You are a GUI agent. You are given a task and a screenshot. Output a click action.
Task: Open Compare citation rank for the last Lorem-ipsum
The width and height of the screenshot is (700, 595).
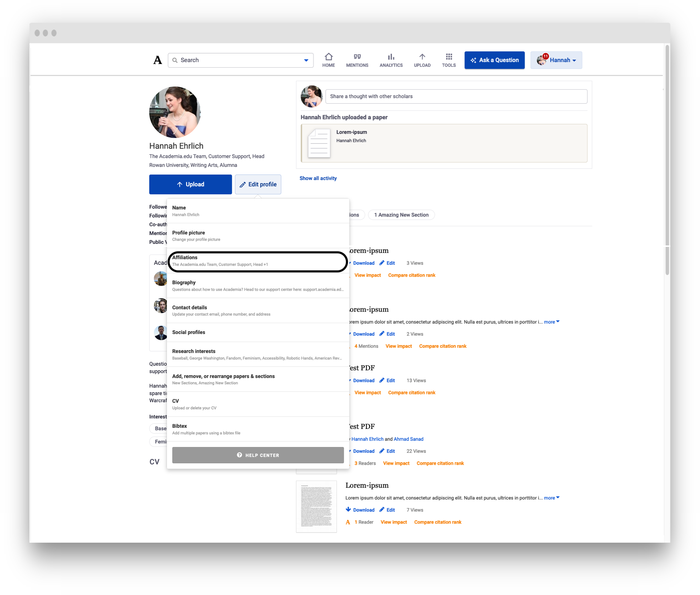tap(437, 522)
